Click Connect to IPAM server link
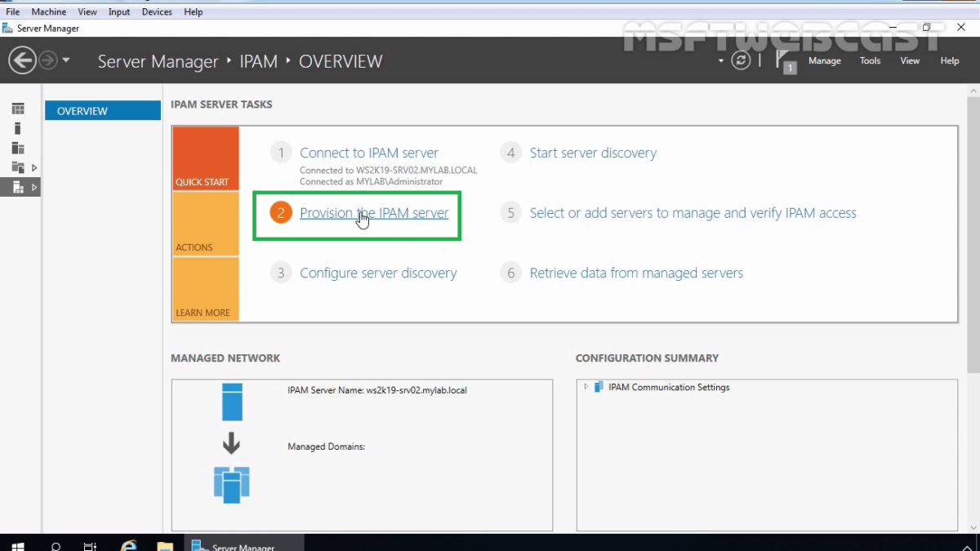This screenshot has height=551, width=980. pyautogui.click(x=369, y=153)
